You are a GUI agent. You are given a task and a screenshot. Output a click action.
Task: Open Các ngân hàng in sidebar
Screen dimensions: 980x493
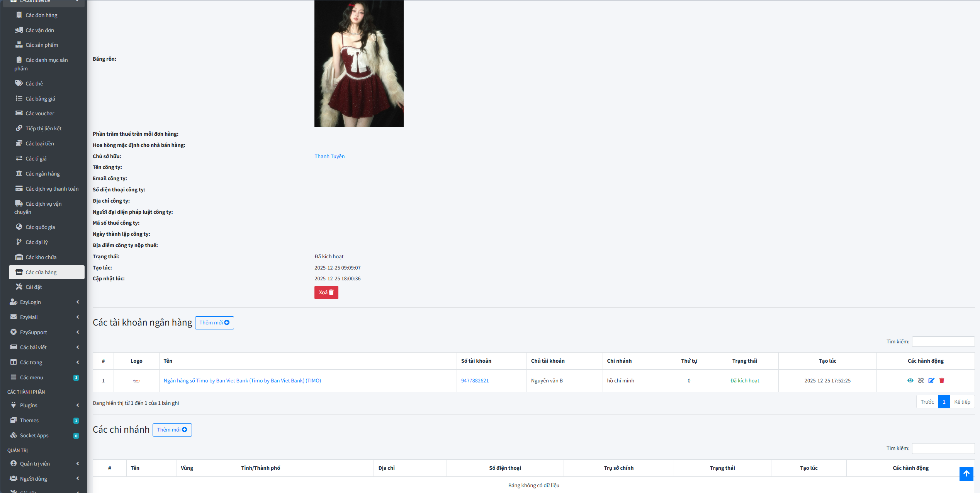tap(42, 174)
